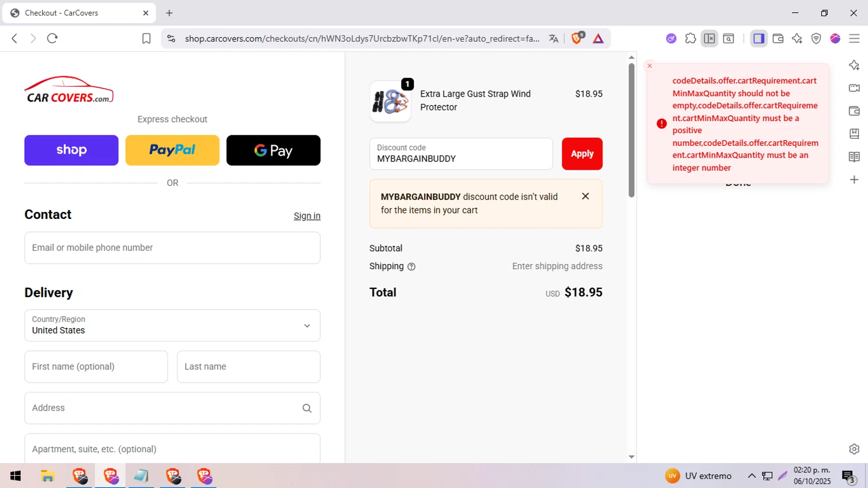Image resolution: width=868 pixels, height=488 pixels.
Task: Click the red exclamation error icon
Action: [x=661, y=123]
